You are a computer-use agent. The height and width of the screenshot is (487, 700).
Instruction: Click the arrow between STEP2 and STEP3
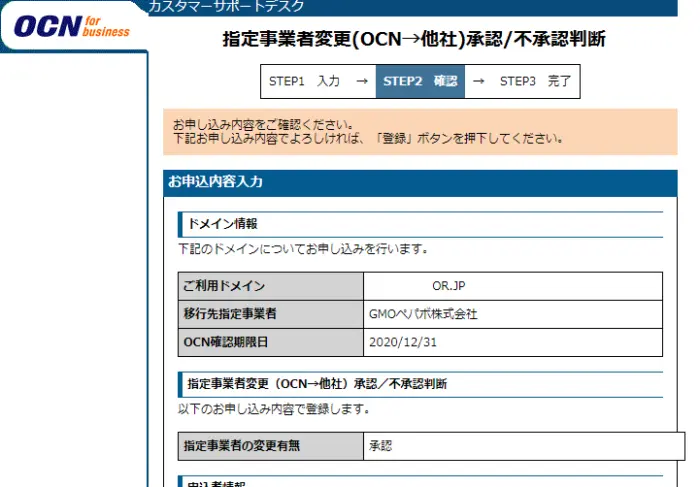coord(480,81)
